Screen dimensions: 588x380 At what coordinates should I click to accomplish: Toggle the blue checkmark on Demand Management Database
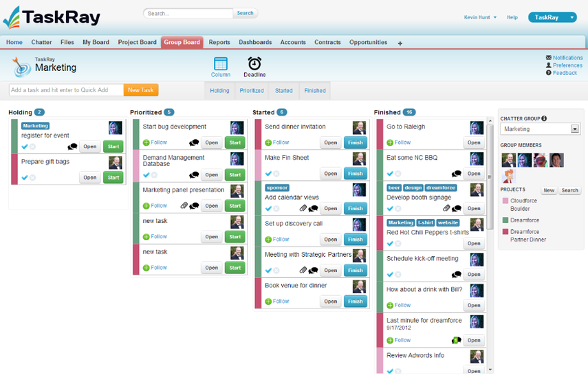pos(146,175)
